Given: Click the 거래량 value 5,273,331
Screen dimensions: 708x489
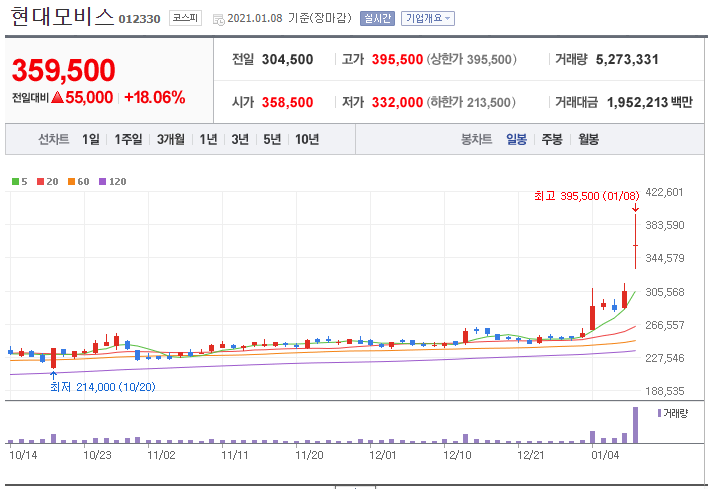Looking at the screenshot, I should tap(627, 60).
